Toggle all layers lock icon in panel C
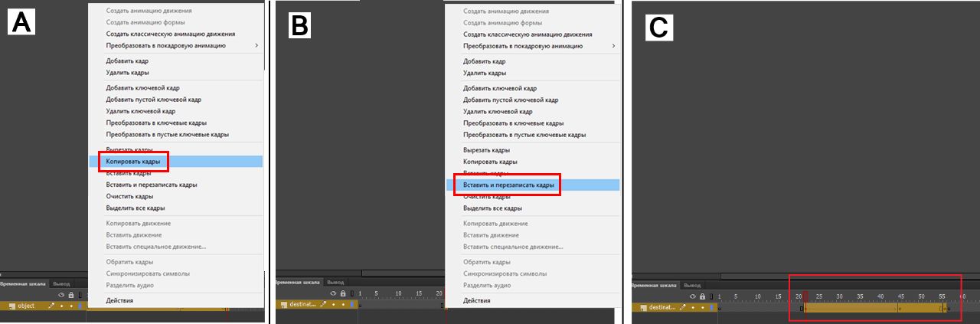This screenshot has width=980, height=324. tap(703, 296)
